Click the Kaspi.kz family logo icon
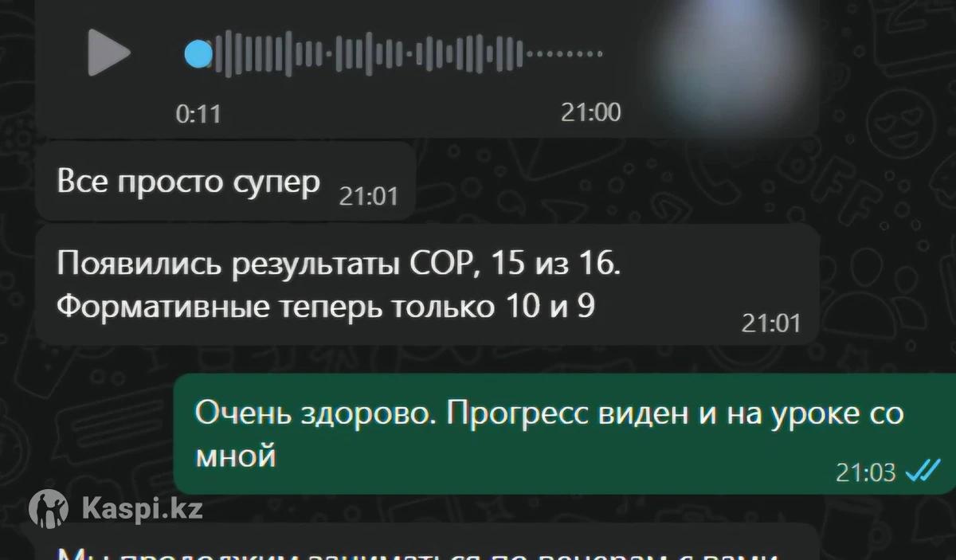 pos(49,509)
